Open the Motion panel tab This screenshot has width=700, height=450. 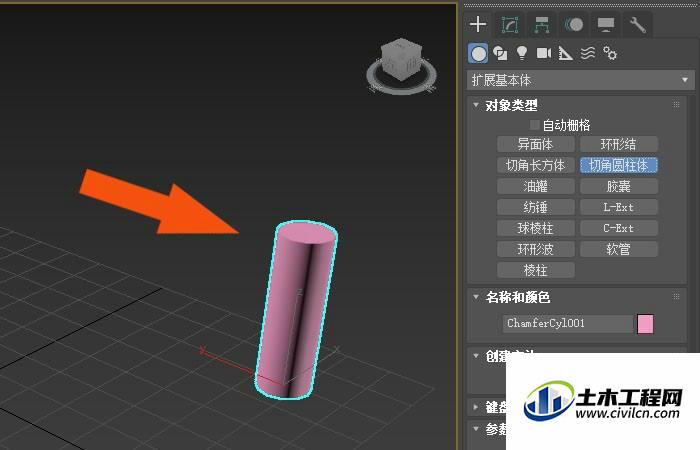(x=574, y=25)
